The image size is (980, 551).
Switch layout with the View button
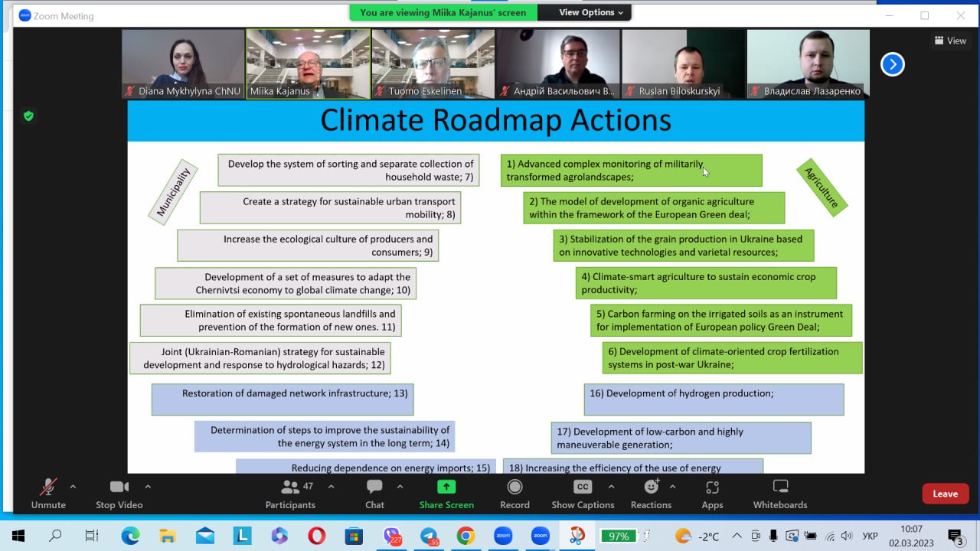tap(949, 41)
